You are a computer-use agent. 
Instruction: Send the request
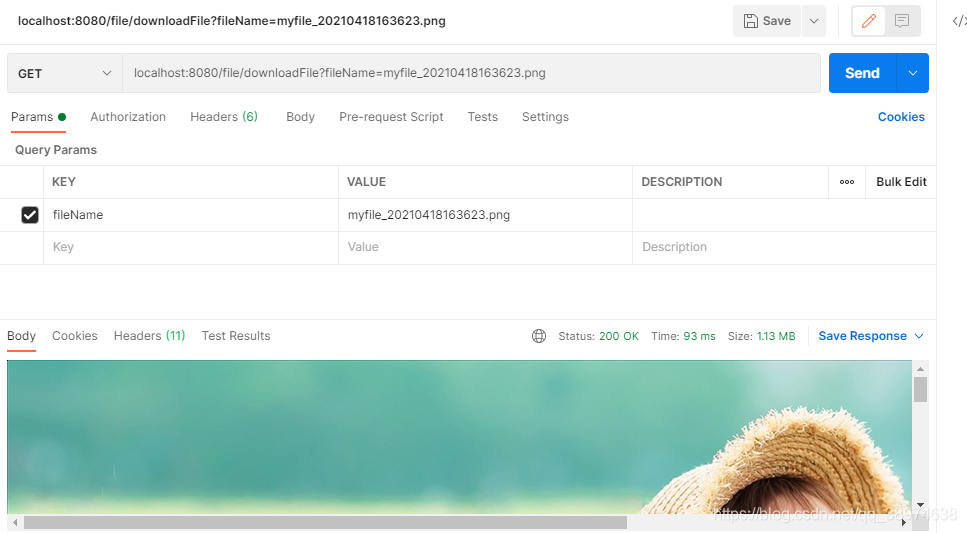862,73
